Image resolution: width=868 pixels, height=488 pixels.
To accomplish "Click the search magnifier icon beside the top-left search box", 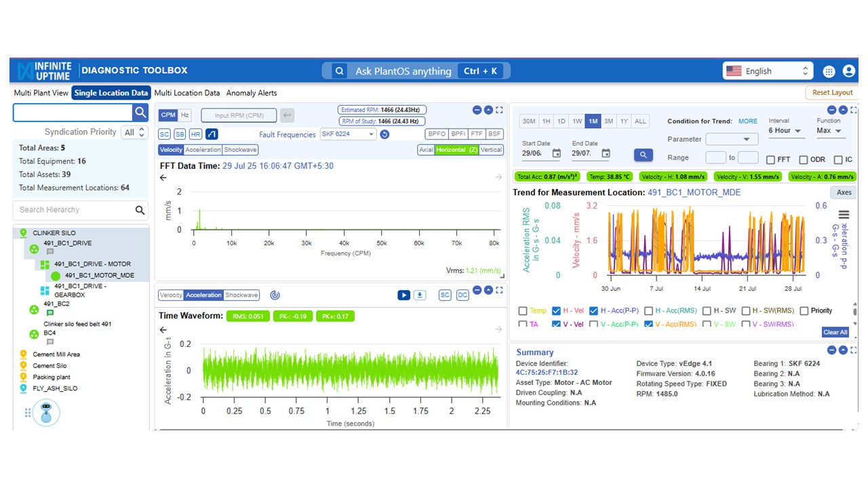I will click(140, 113).
